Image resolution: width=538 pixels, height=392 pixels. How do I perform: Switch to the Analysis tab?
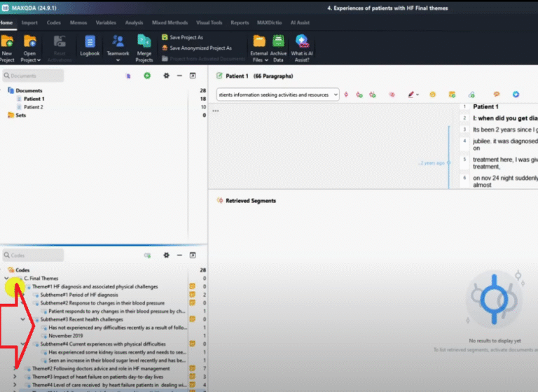pyautogui.click(x=133, y=22)
